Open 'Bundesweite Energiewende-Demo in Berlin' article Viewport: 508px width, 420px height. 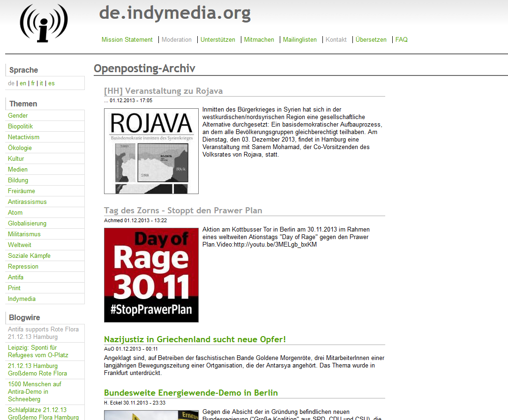(191, 393)
